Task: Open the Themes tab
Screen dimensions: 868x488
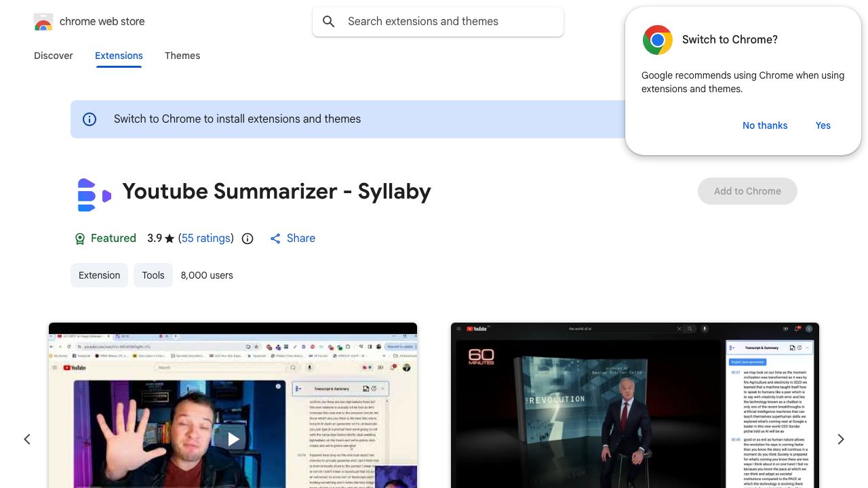Action: tap(182, 56)
